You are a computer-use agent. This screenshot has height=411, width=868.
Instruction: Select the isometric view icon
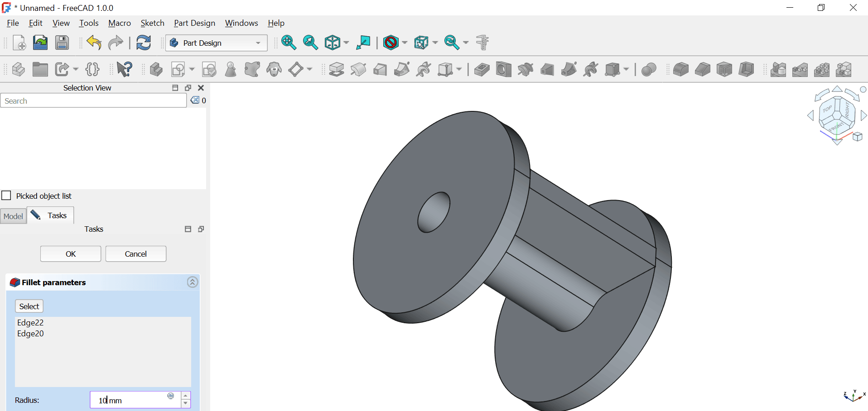pos(333,43)
